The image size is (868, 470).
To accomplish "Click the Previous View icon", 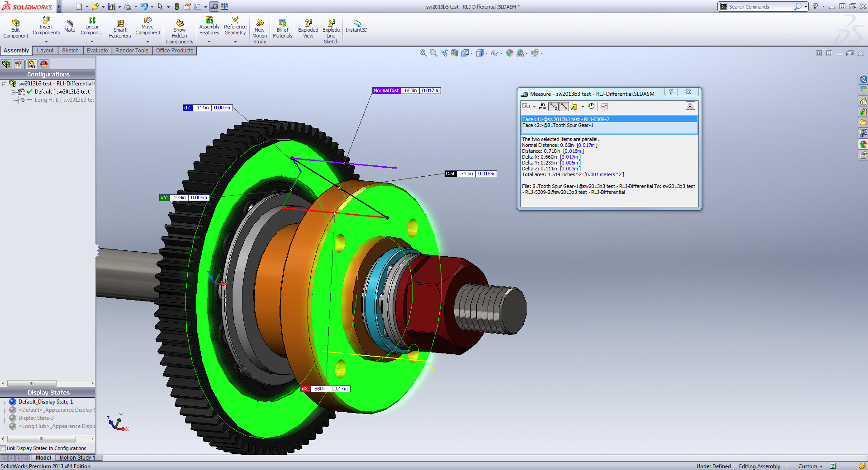I will [x=444, y=53].
